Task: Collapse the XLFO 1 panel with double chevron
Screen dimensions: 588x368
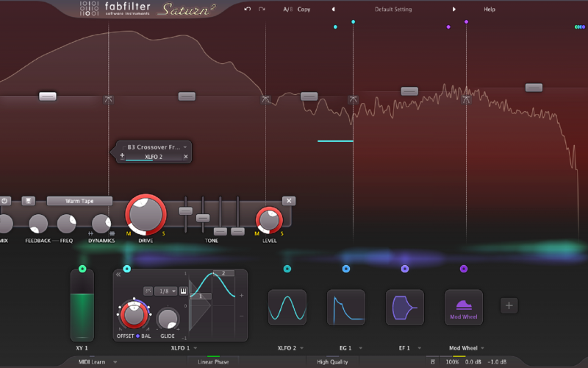Action: (x=118, y=275)
